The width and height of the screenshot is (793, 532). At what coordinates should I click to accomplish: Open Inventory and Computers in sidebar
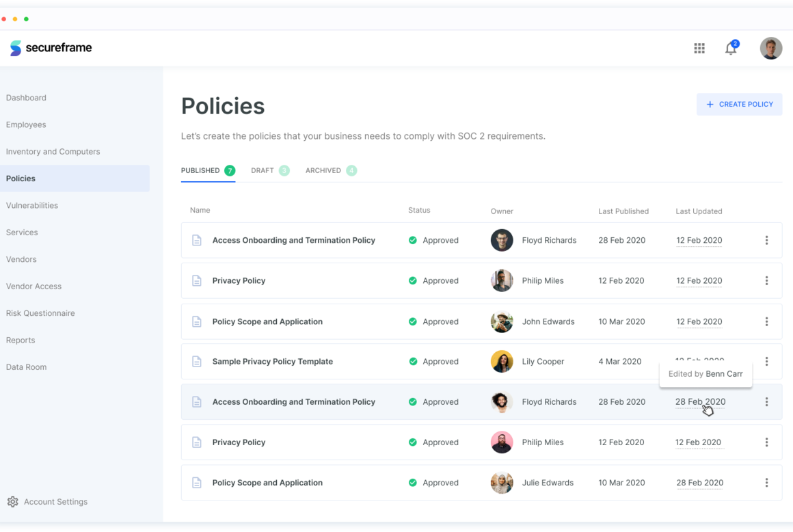tap(53, 152)
